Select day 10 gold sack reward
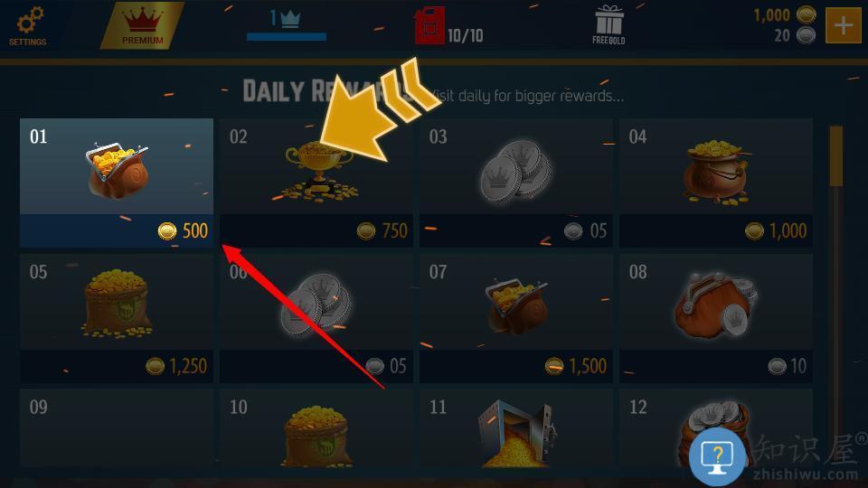Screen dimensions: 868x488 [316, 427]
